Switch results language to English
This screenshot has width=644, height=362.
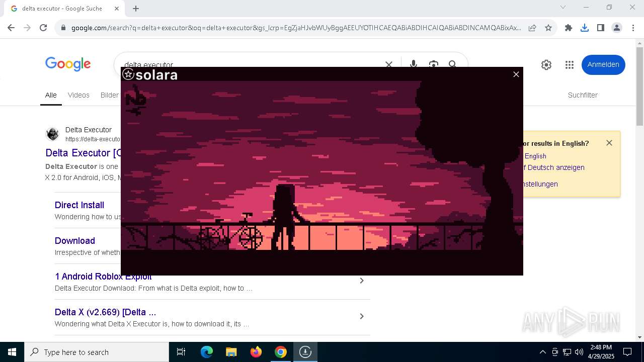click(x=535, y=156)
